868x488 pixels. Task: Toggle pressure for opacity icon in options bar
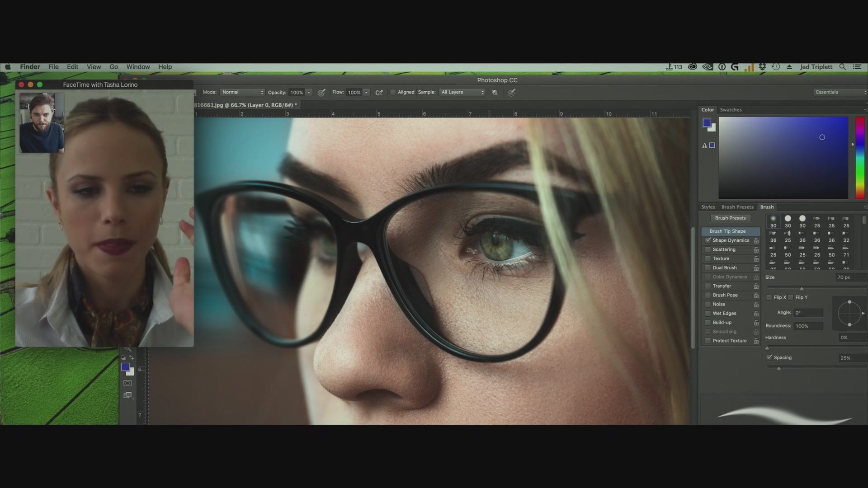click(321, 92)
